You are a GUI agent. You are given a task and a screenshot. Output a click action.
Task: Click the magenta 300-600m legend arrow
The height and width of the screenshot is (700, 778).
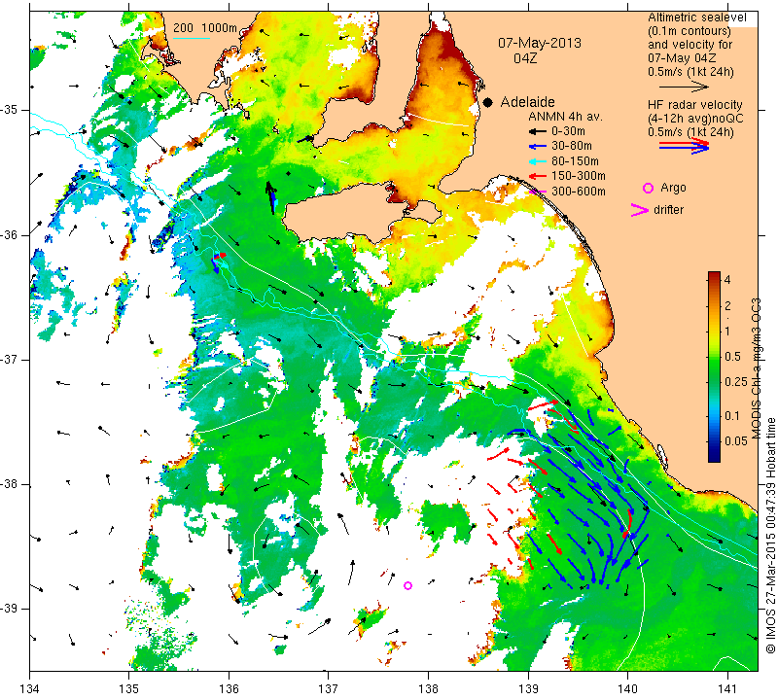[537, 192]
